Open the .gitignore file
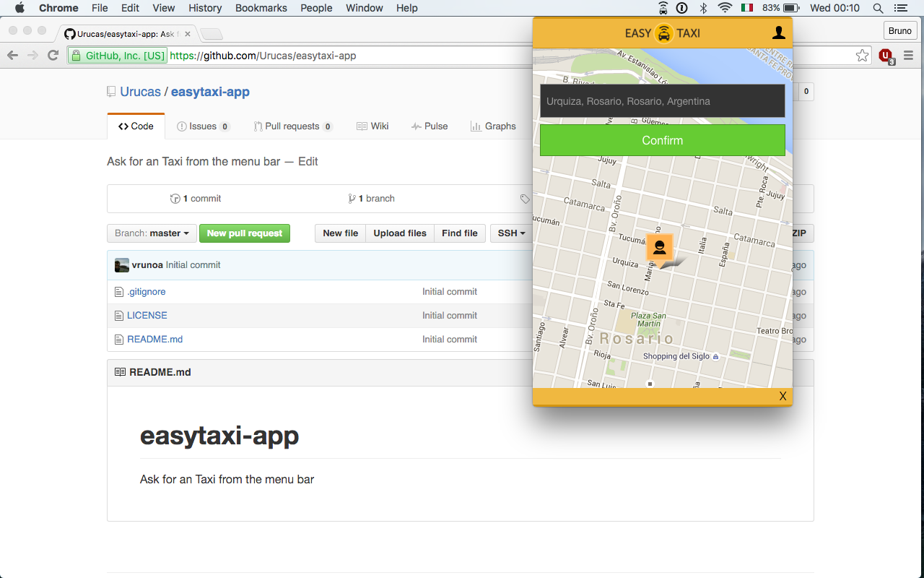924x578 pixels. [147, 292]
